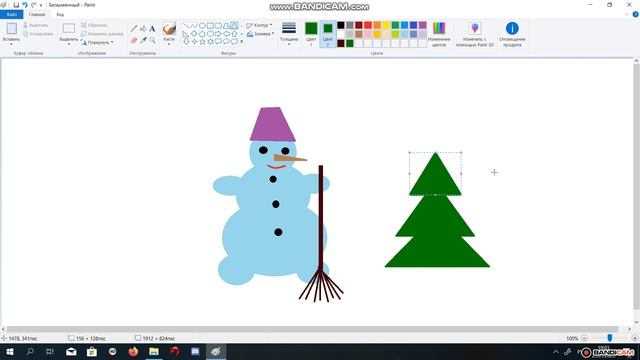Switch to the Home (Главная) tab

[37, 14]
